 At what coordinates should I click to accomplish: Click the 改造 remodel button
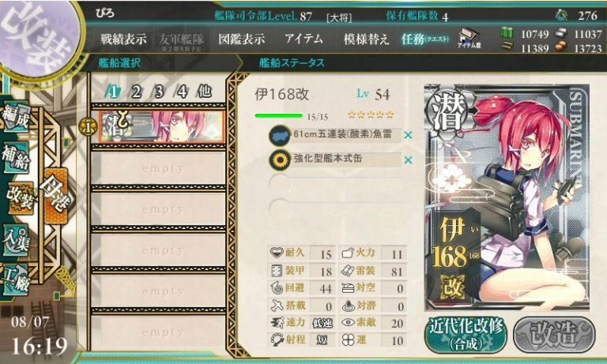(554, 335)
